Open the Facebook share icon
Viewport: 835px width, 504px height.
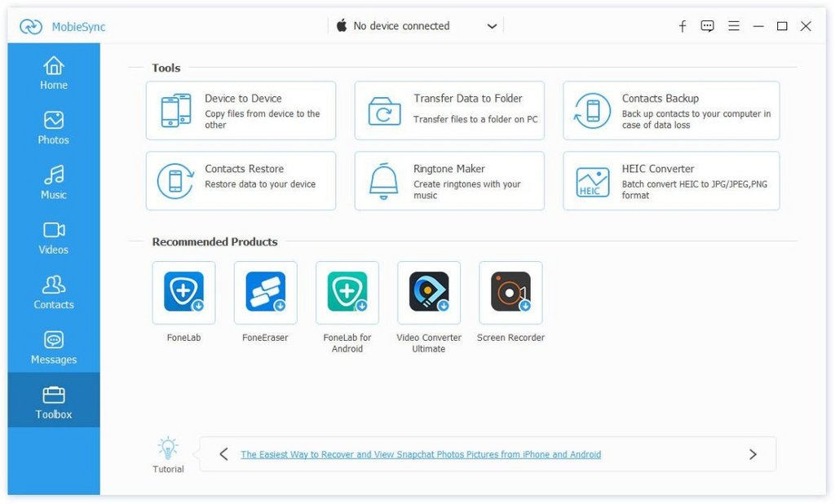(x=683, y=26)
